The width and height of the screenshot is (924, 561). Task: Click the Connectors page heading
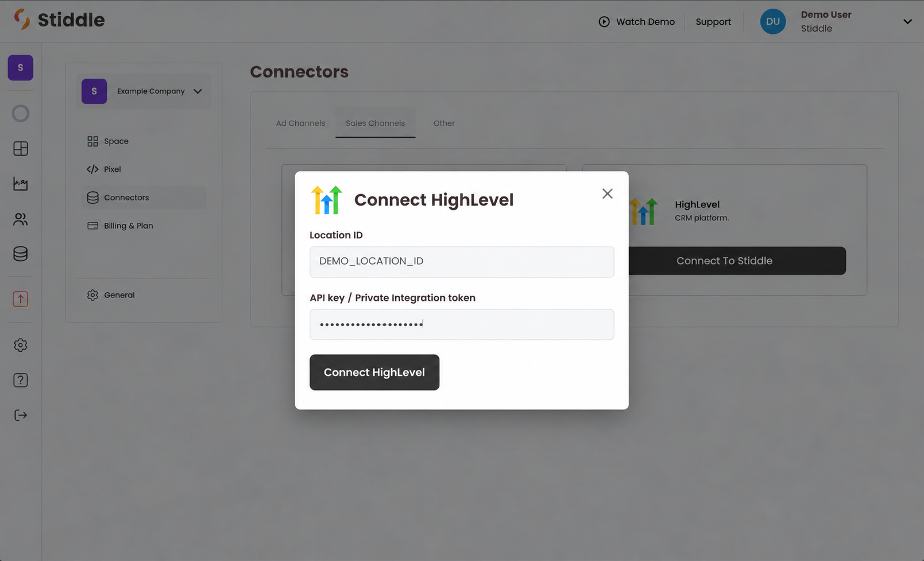299,72
